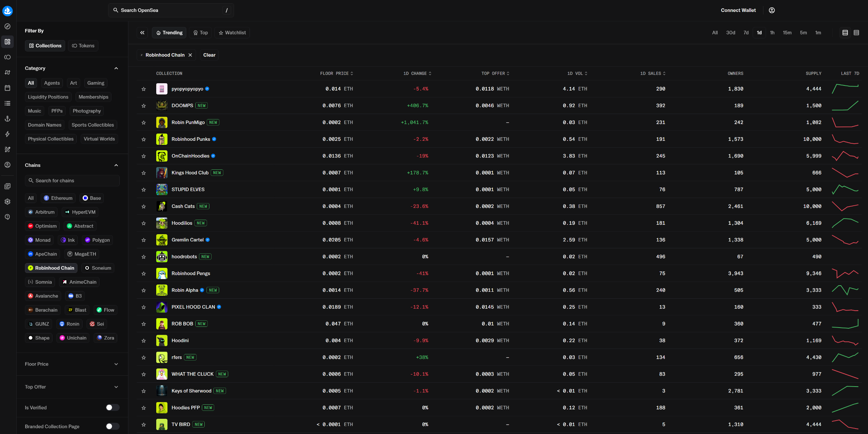Remove the Robinhood Chain filter chip X
Screen dimensions: 868x434
pyautogui.click(x=190, y=55)
